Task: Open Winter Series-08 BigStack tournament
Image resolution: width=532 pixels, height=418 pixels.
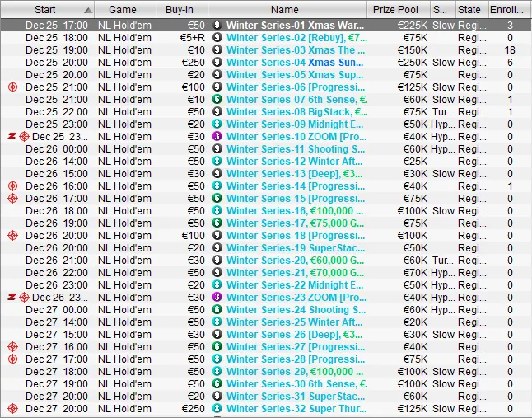Action: (x=296, y=112)
